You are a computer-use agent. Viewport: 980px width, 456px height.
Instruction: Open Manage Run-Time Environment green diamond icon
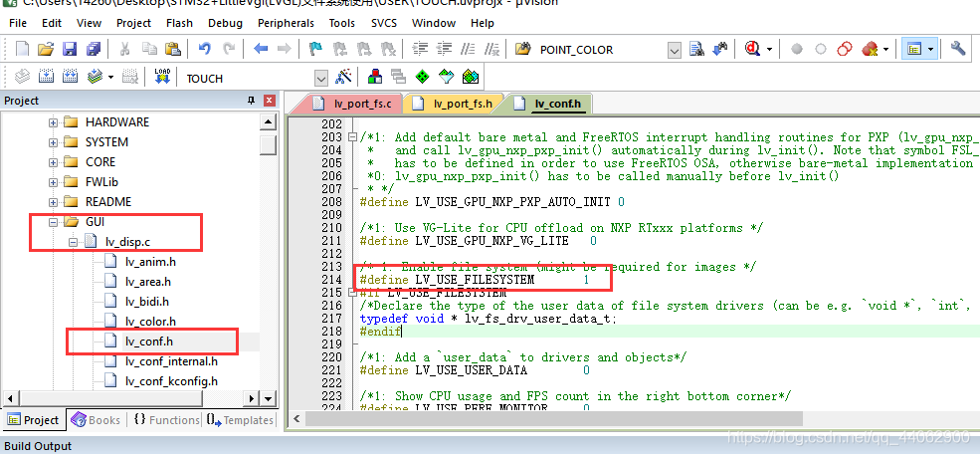click(423, 77)
